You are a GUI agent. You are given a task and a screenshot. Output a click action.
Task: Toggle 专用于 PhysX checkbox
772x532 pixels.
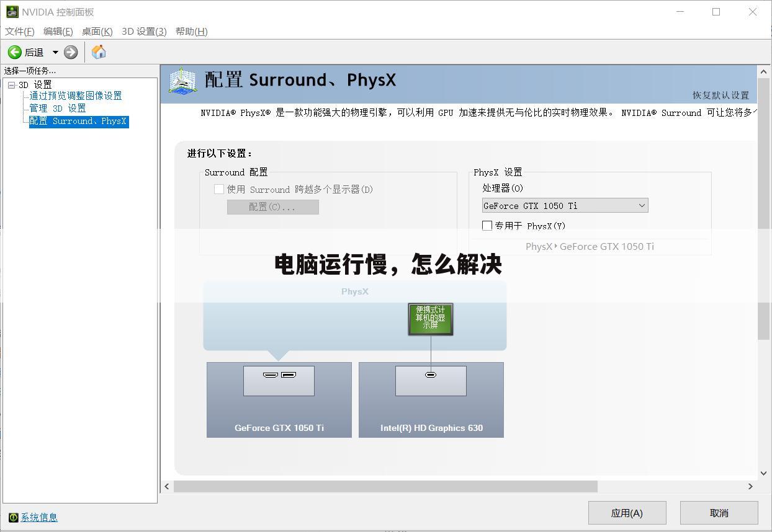[x=487, y=226]
